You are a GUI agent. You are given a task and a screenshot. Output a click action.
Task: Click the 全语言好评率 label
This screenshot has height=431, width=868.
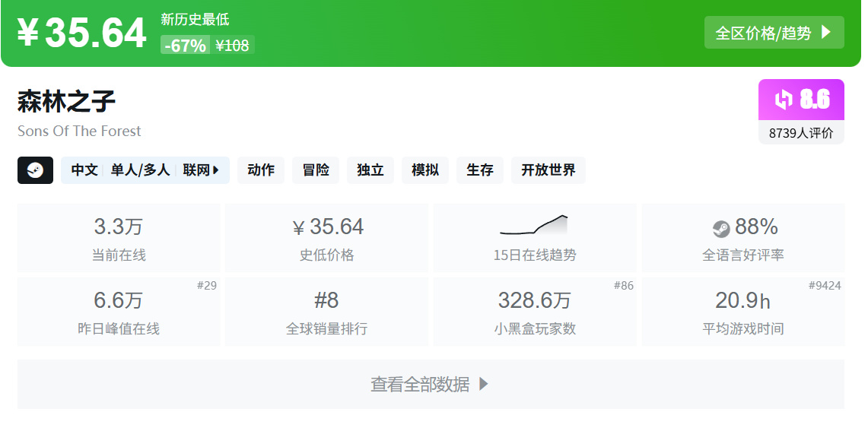tap(743, 255)
